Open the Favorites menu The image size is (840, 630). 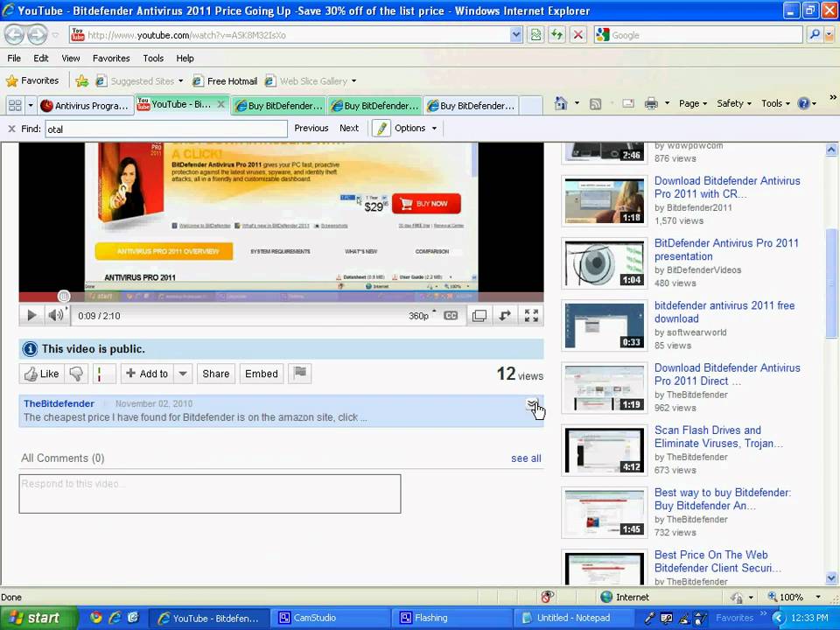coord(111,58)
